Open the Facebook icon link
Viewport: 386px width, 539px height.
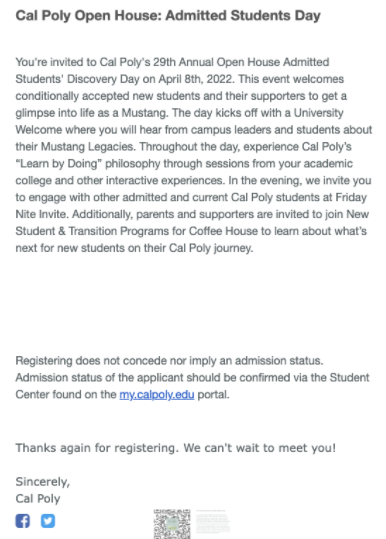(x=23, y=521)
